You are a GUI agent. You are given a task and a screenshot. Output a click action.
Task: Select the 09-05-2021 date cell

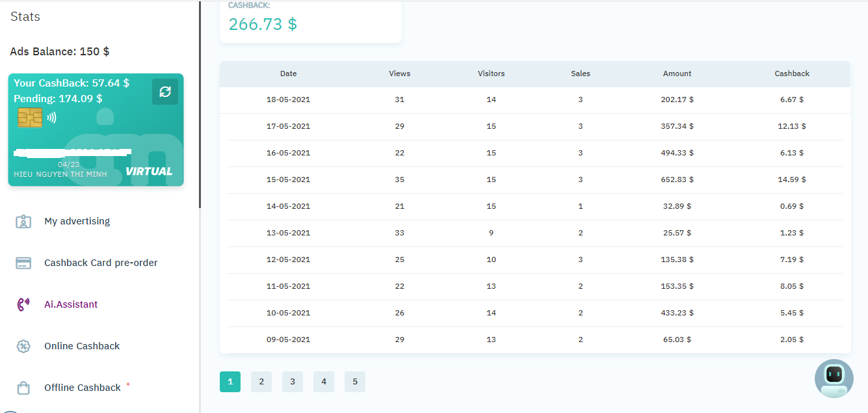click(289, 340)
